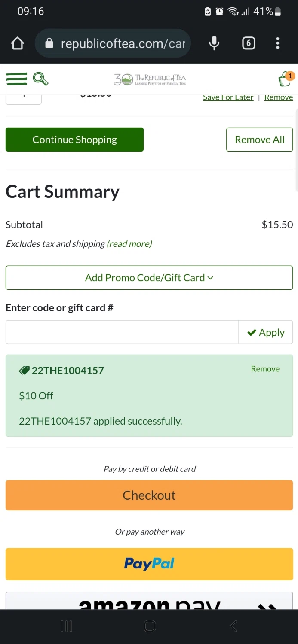
Task: Click Continue Shopping
Action: pyautogui.click(x=74, y=140)
